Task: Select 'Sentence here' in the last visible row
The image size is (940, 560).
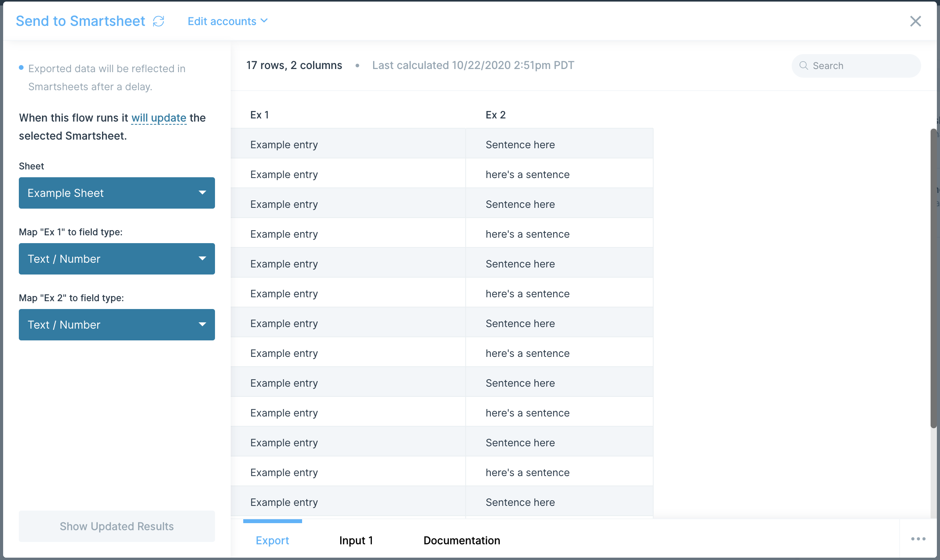Action: pos(520,502)
